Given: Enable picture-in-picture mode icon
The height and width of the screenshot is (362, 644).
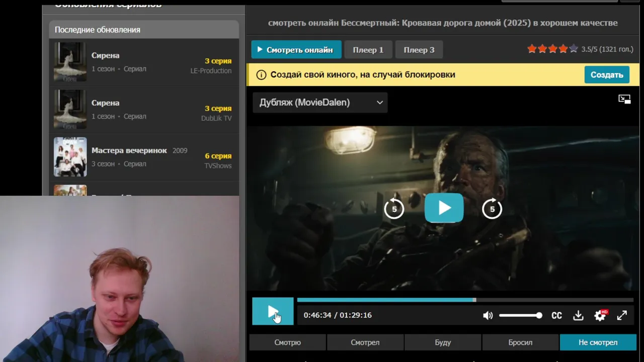Looking at the screenshot, I should pyautogui.click(x=624, y=99).
